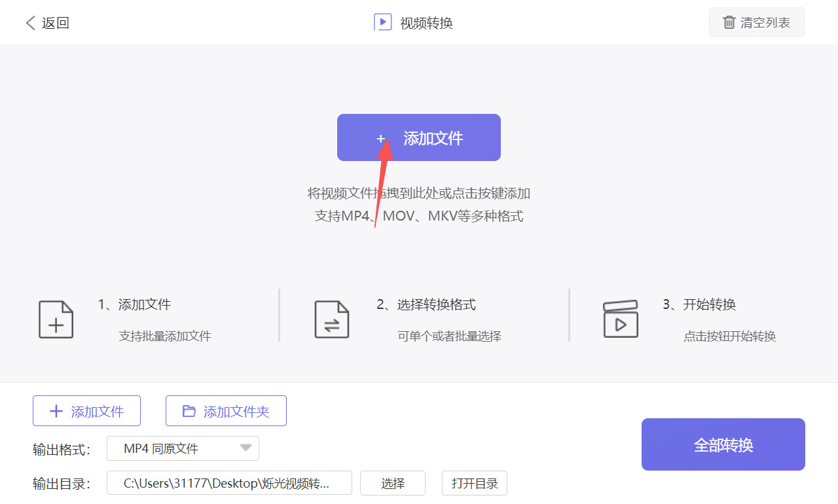Click the purple play icon beside 视频转换 title
Screen dimensions: 838x504
tap(382, 22)
